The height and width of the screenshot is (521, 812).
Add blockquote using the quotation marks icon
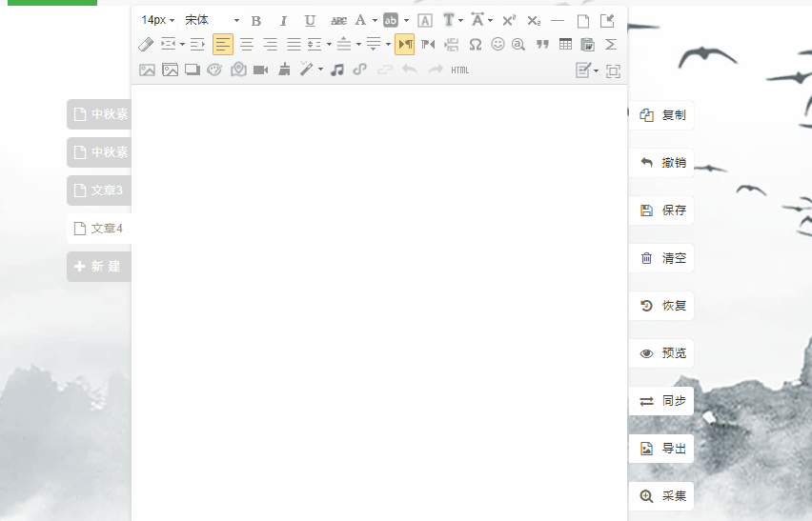point(542,45)
